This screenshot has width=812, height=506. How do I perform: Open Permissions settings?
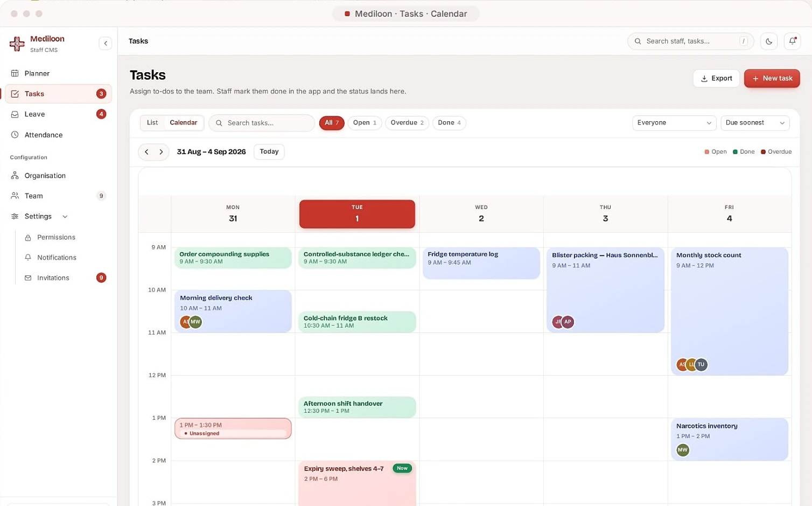[65, 237]
